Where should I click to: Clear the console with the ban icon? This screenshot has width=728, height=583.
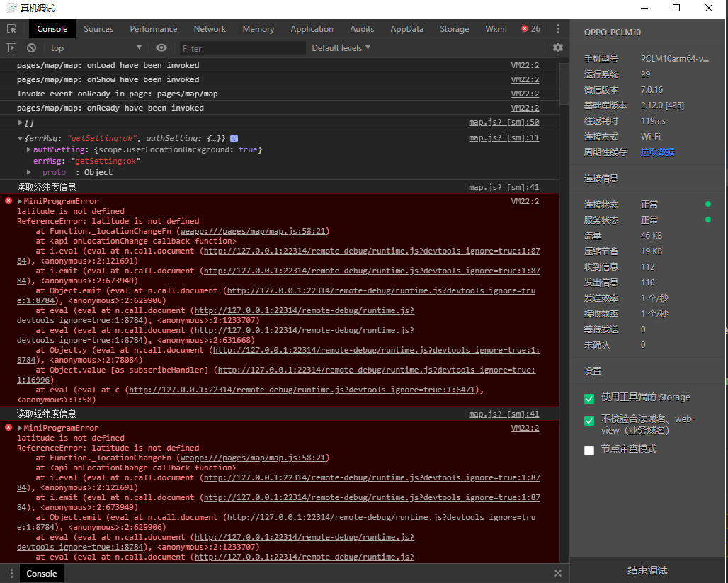(32, 48)
